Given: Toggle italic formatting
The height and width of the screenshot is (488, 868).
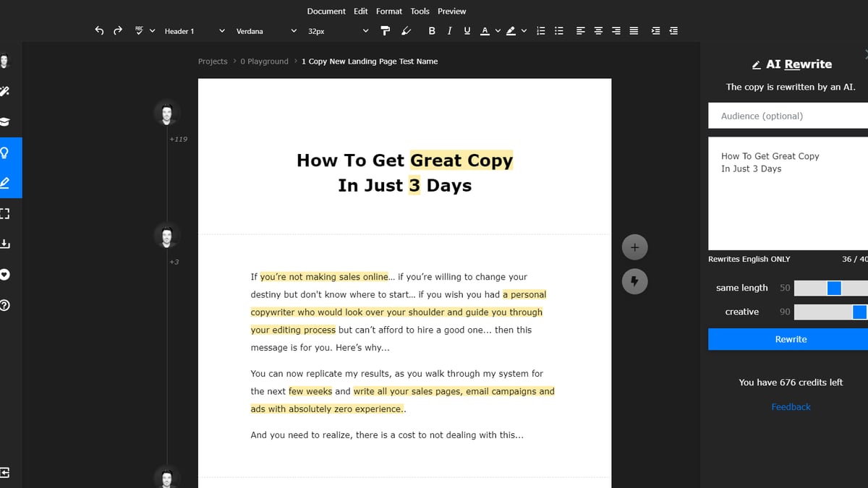Looking at the screenshot, I should point(449,31).
